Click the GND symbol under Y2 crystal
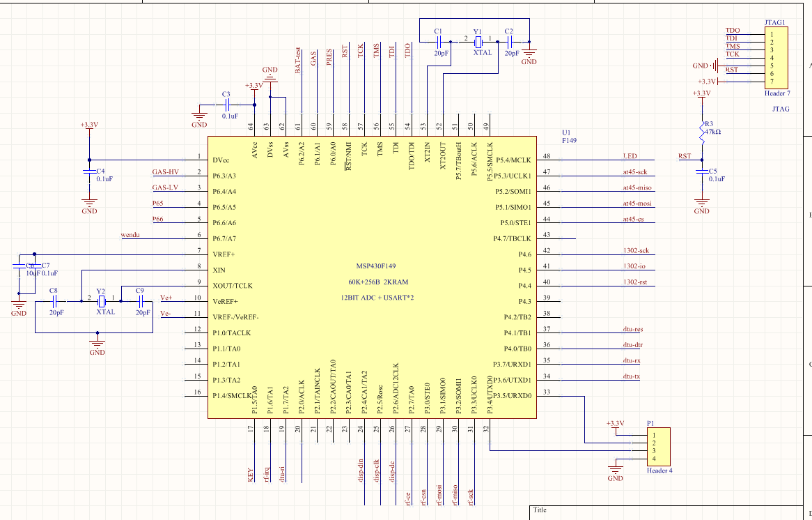Image resolution: width=812 pixels, height=520 pixels. pyautogui.click(x=97, y=343)
